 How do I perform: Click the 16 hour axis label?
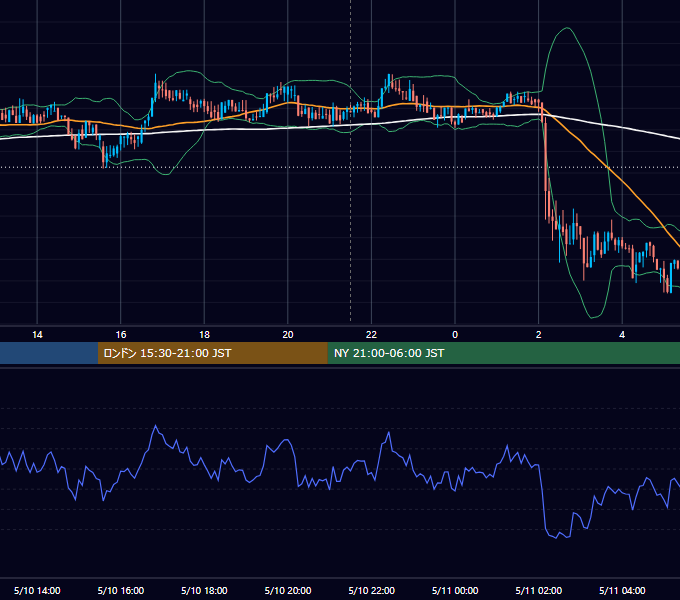pos(121,335)
